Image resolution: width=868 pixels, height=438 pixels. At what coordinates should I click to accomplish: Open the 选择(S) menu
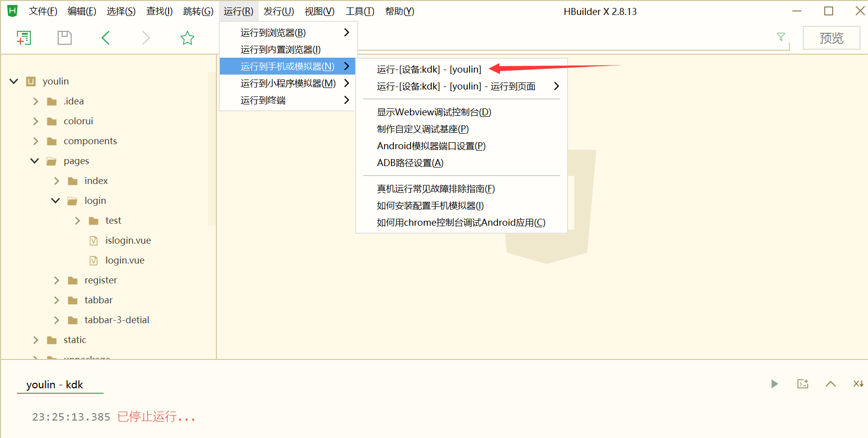click(x=121, y=11)
